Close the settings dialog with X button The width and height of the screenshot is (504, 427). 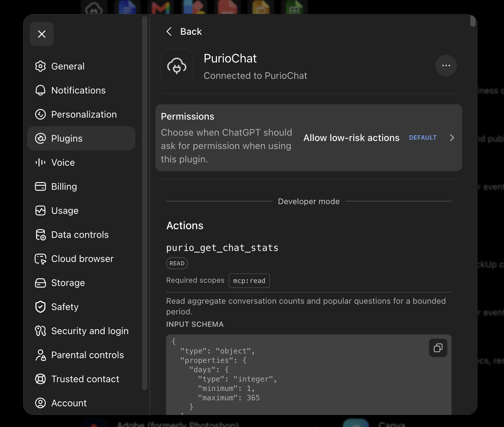tap(42, 34)
